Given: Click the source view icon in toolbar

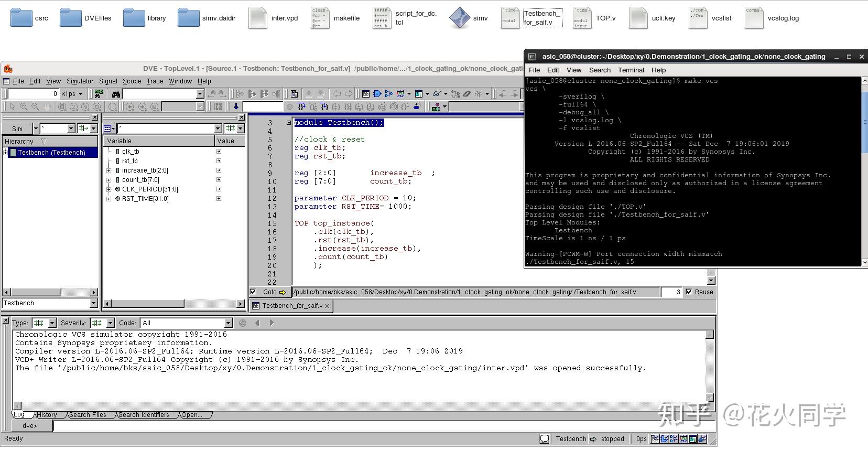Looking at the screenshot, I should [366, 94].
